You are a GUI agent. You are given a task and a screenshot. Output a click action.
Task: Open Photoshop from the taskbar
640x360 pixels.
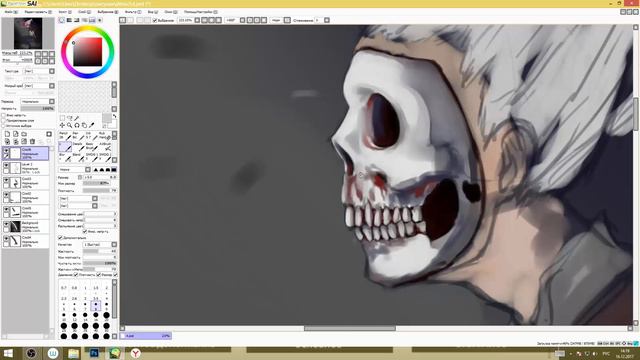(94, 353)
